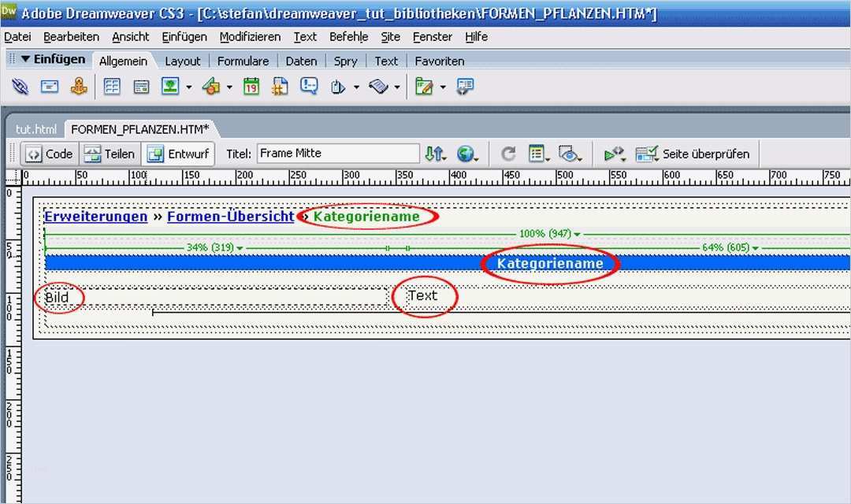Open the Modifizieren menu
This screenshot has width=851, height=504.
250,36
